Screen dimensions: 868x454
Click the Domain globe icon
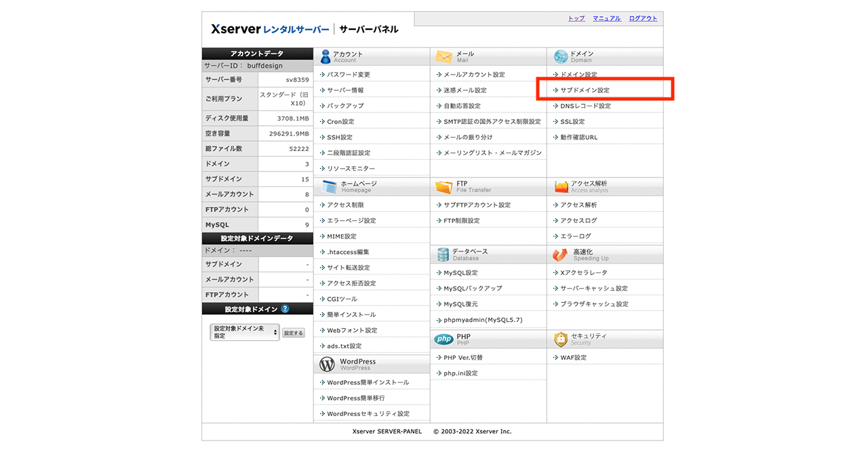[x=560, y=57]
